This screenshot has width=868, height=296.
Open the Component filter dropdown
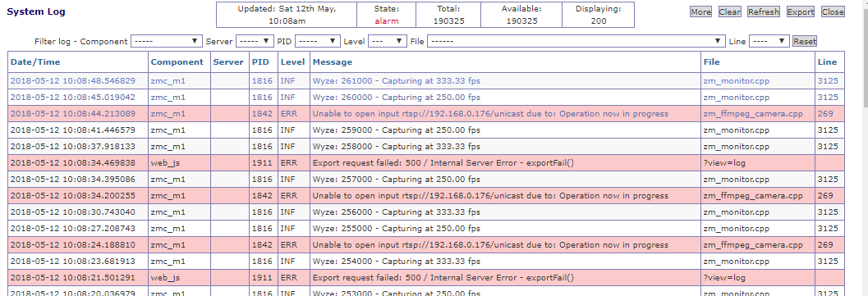coord(167,41)
